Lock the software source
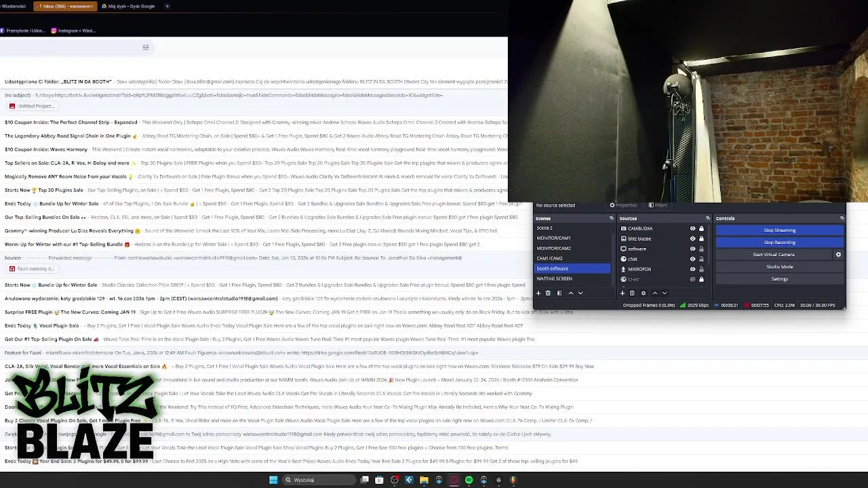This screenshot has width=868, height=488. (701, 249)
